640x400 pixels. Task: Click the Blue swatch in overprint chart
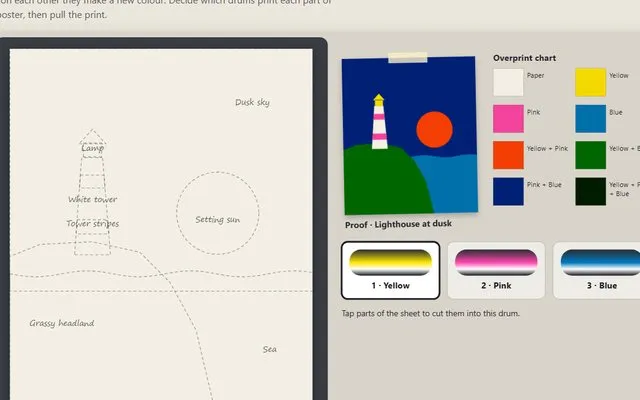point(590,119)
